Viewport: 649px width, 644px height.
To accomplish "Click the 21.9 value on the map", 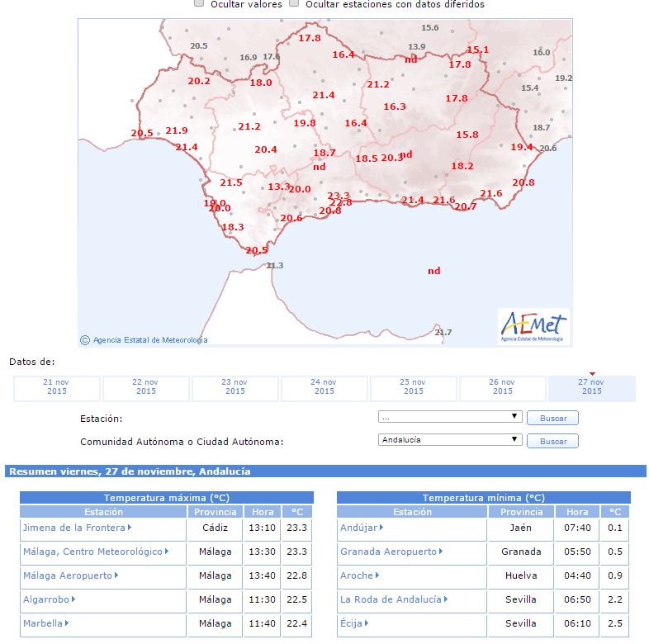I will pos(177,130).
